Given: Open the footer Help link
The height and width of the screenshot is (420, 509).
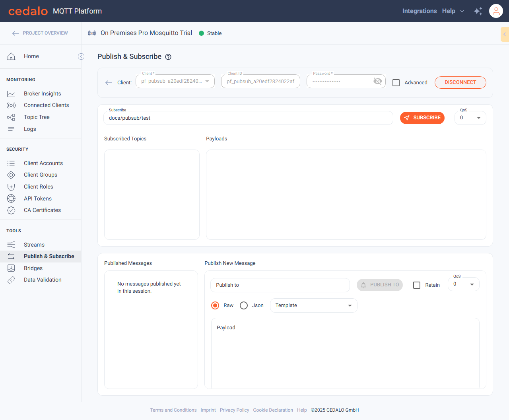Looking at the screenshot, I should pos(302,410).
